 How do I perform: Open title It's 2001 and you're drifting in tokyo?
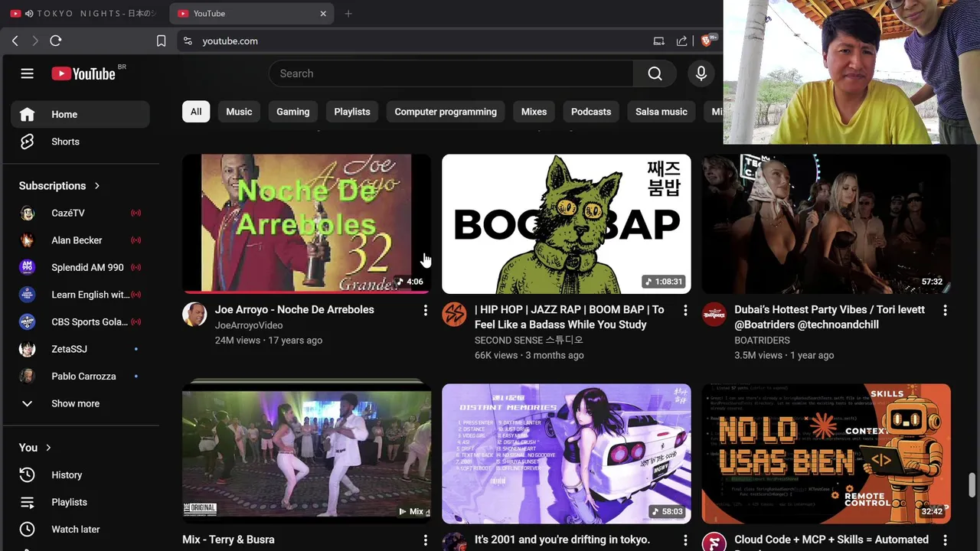tap(562, 540)
